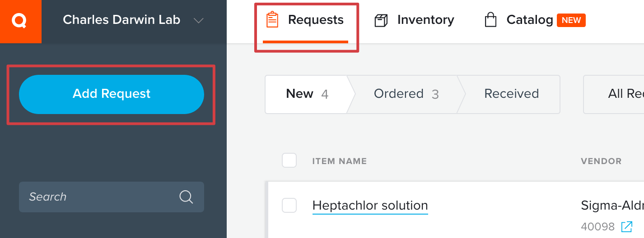
Task: Open the Catalog tab
Action: (x=535, y=20)
